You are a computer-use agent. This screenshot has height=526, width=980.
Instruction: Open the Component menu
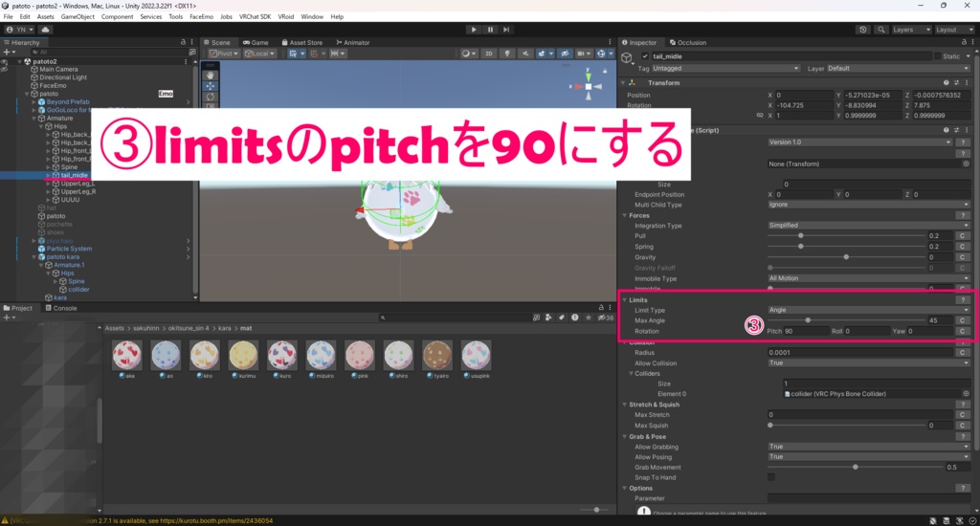point(117,17)
